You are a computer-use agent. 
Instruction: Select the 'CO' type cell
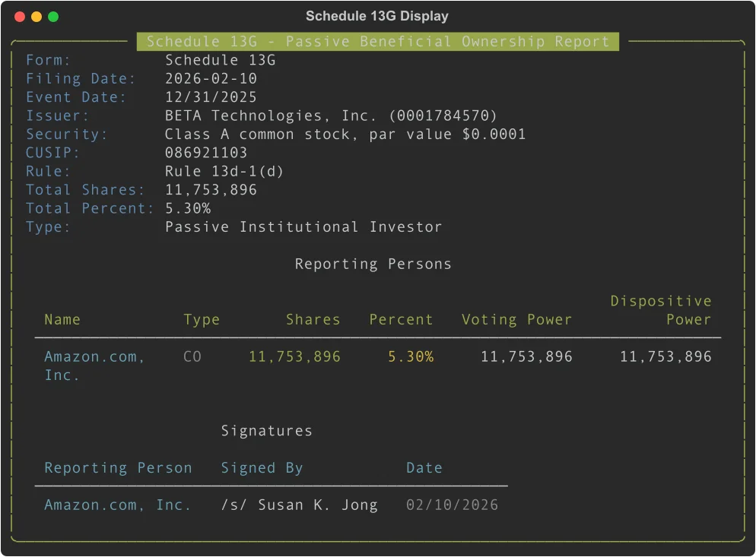pyautogui.click(x=192, y=356)
